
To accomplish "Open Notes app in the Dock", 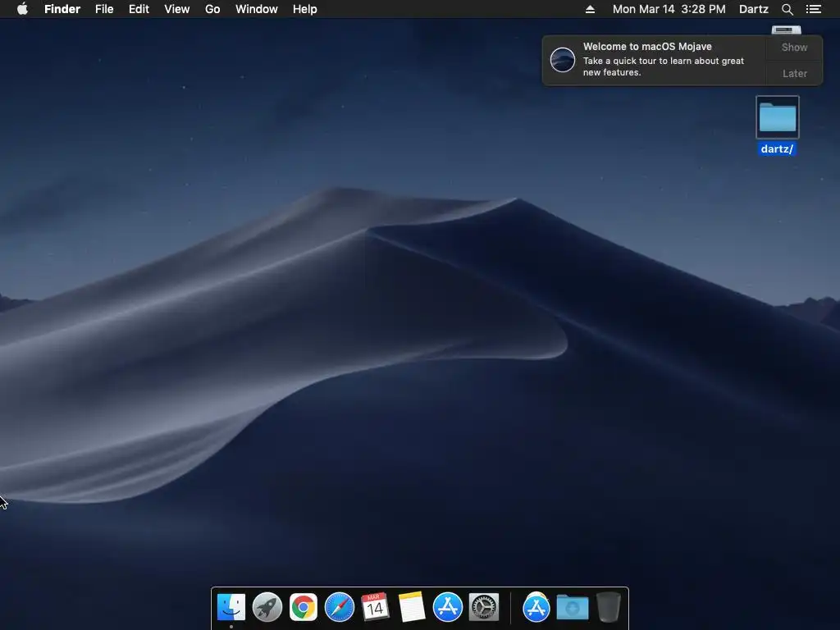I will click(x=412, y=607).
